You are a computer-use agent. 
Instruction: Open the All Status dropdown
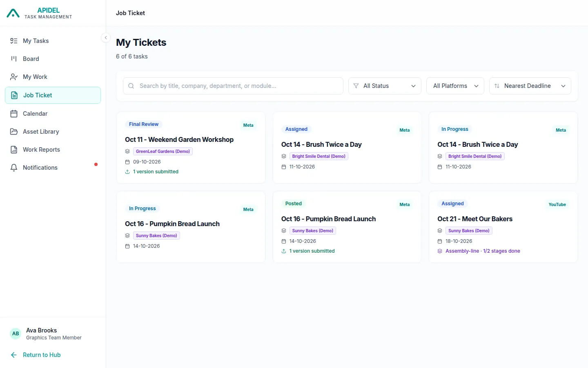coord(385,86)
